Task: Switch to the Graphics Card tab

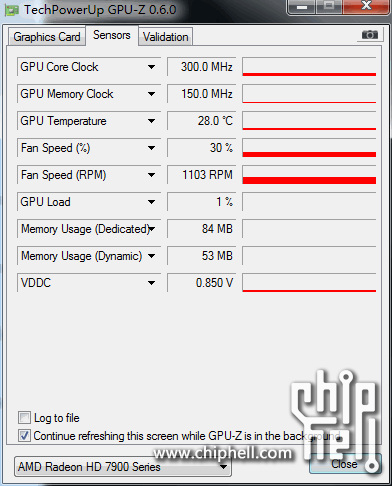Action: pyautogui.click(x=47, y=37)
